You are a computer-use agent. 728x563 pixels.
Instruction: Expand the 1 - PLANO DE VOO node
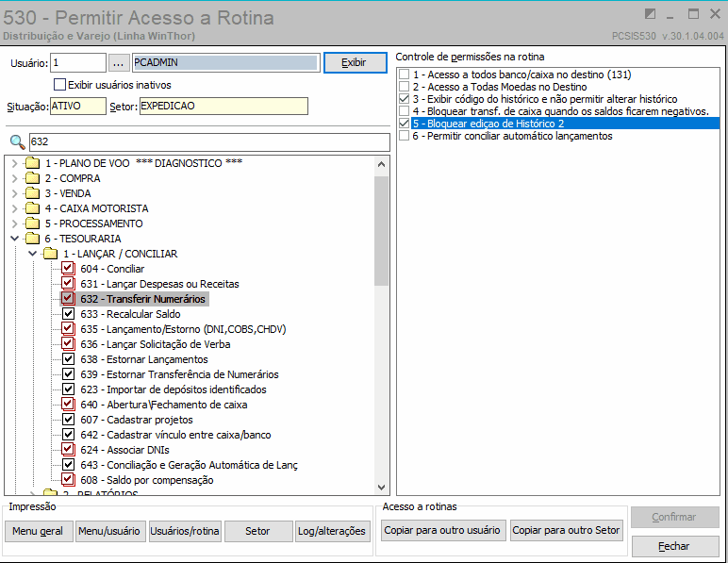point(14,163)
